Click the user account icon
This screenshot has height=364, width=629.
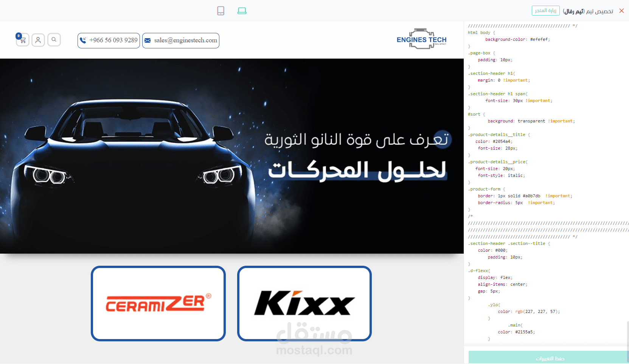tap(38, 40)
